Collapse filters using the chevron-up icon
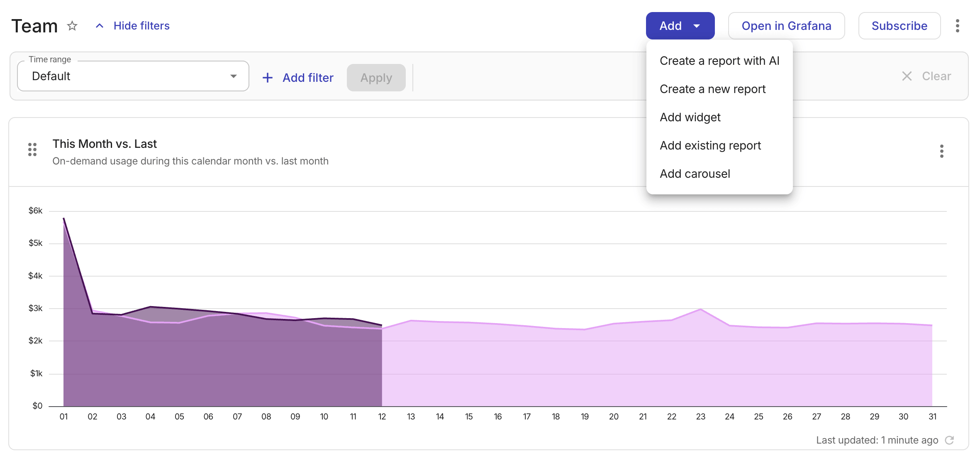The width and height of the screenshot is (980, 461). (x=100, y=26)
